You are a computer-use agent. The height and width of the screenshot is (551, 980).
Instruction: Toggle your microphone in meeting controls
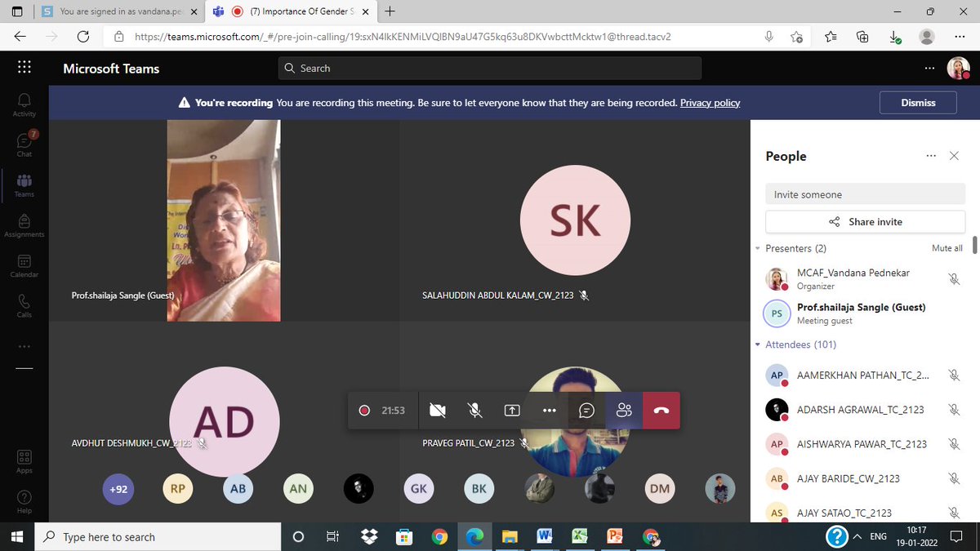coord(474,411)
